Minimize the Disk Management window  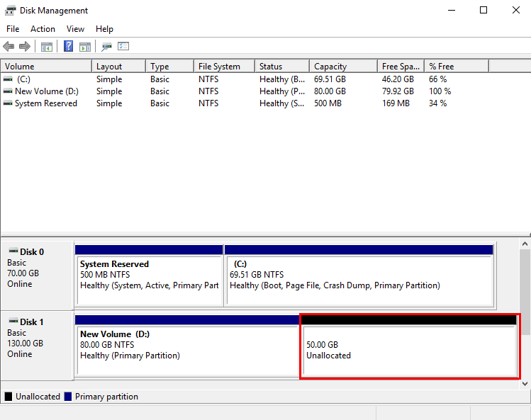coord(452,10)
